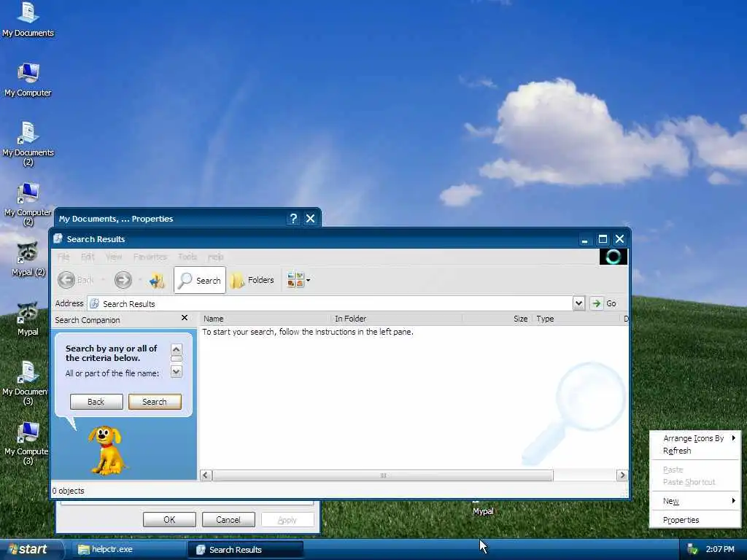Minimize the Search Results window

coord(584,239)
